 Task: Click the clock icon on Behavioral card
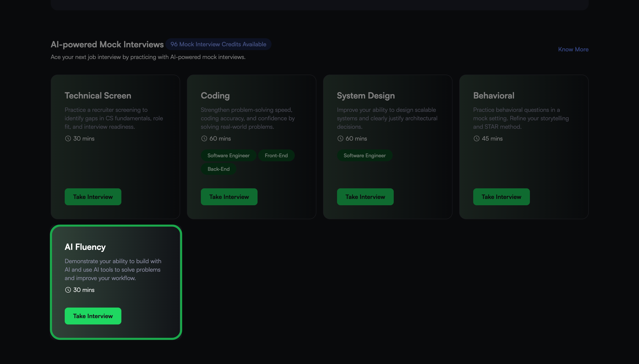[x=476, y=138]
